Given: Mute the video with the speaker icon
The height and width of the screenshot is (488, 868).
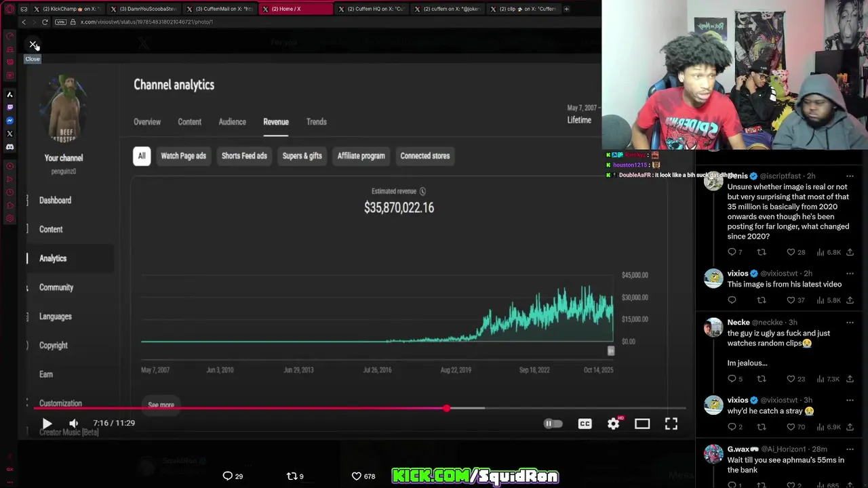Looking at the screenshot, I should click(x=73, y=423).
